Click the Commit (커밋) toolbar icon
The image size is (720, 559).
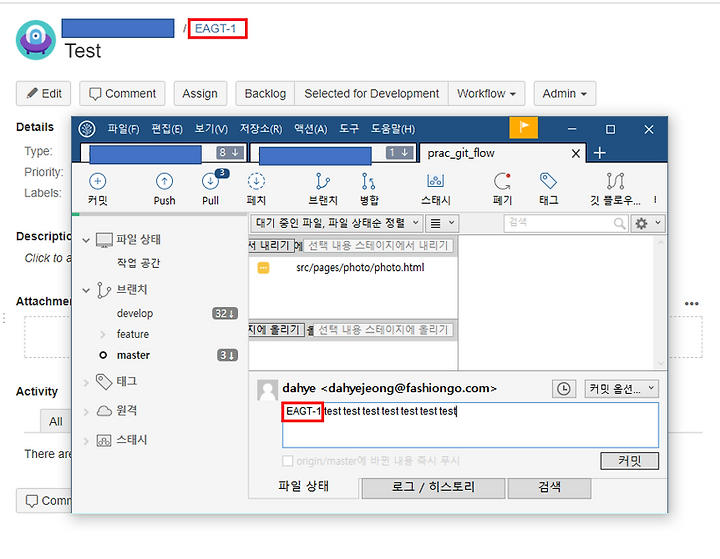pos(97,181)
